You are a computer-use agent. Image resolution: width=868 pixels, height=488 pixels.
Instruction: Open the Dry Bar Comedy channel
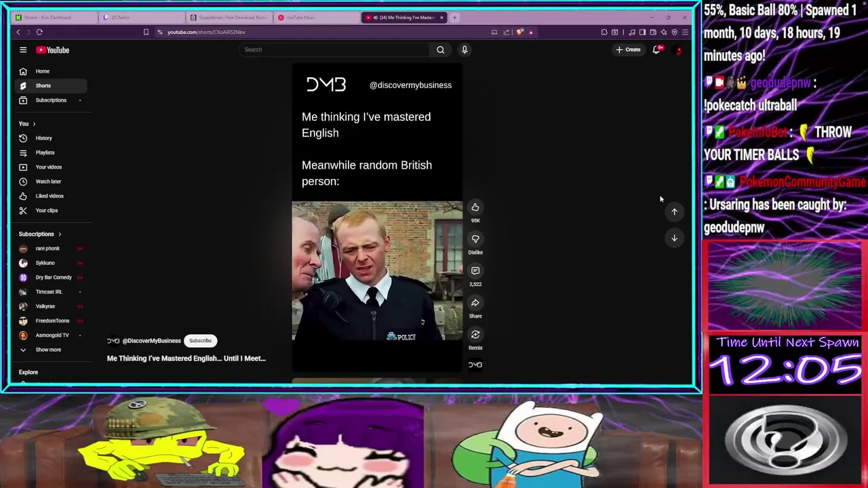pos(50,277)
